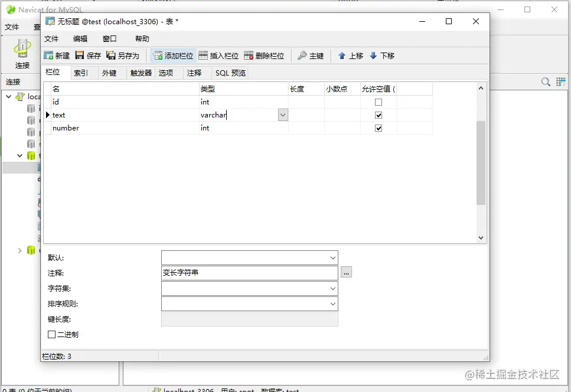Select the bottom green database icon in tree
The width and height of the screenshot is (571, 392).
coord(31,250)
